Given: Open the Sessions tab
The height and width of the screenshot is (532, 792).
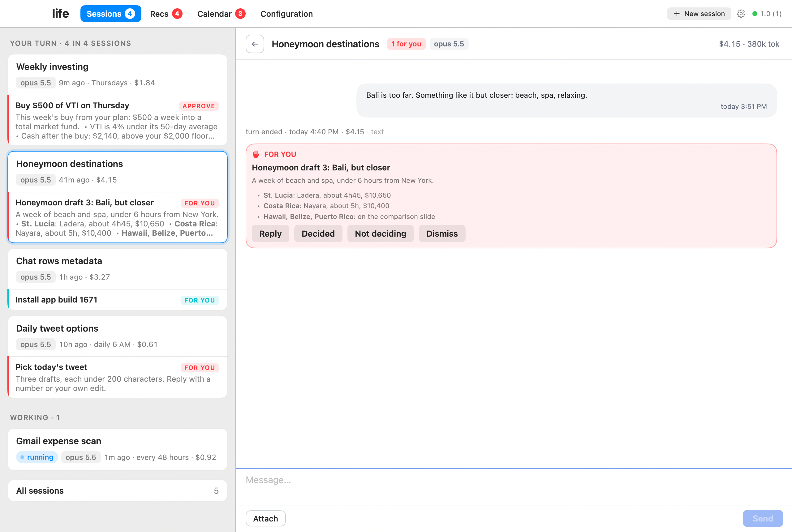Looking at the screenshot, I should (111, 14).
